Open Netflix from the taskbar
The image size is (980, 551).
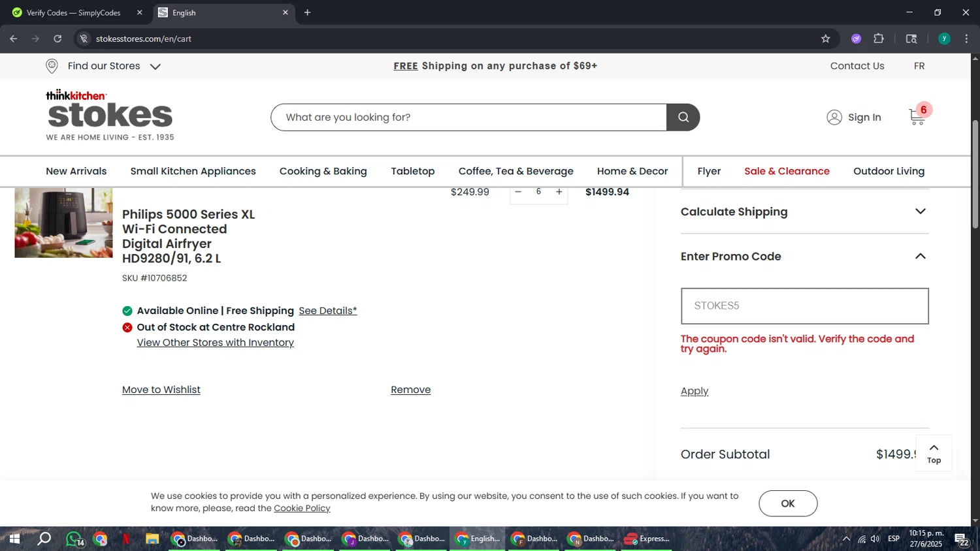pos(126,539)
